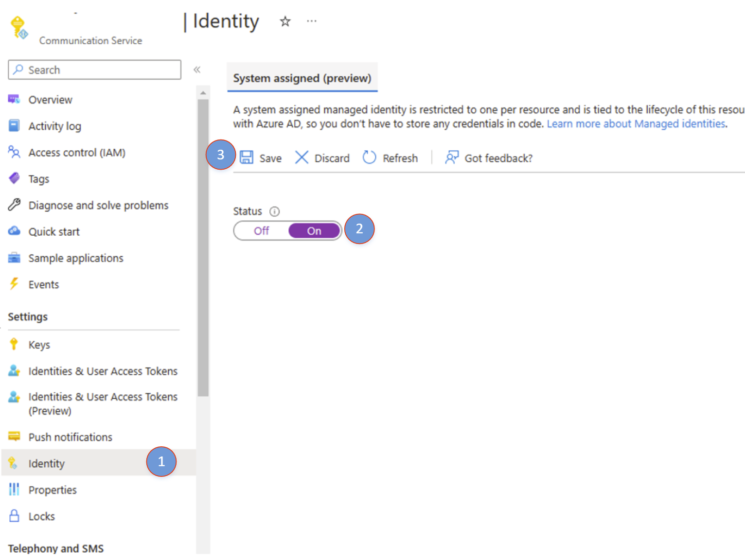Open Properties menu item
The width and height of the screenshot is (745, 560).
[x=53, y=490]
